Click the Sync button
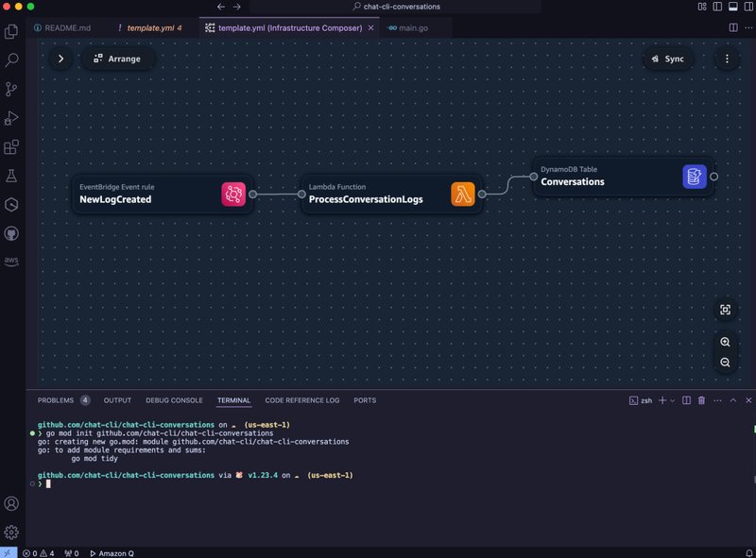This screenshot has height=558, width=756. click(x=667, y=59)
